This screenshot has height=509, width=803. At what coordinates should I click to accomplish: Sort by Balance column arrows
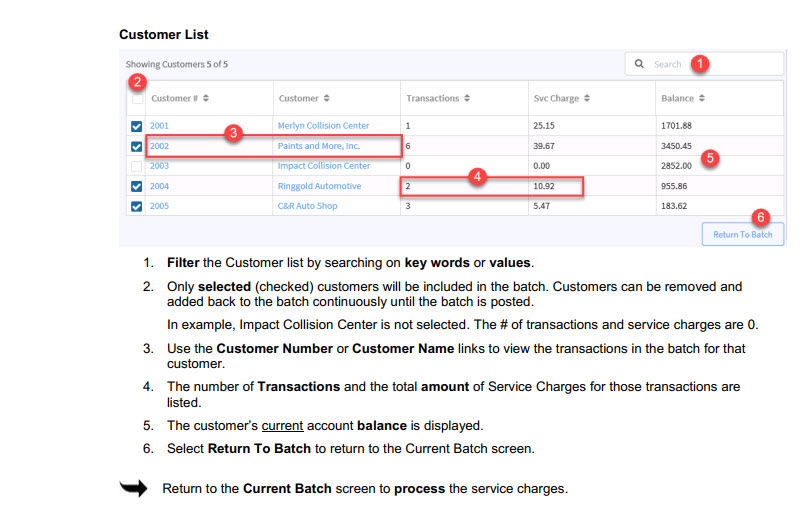(702, 98)
